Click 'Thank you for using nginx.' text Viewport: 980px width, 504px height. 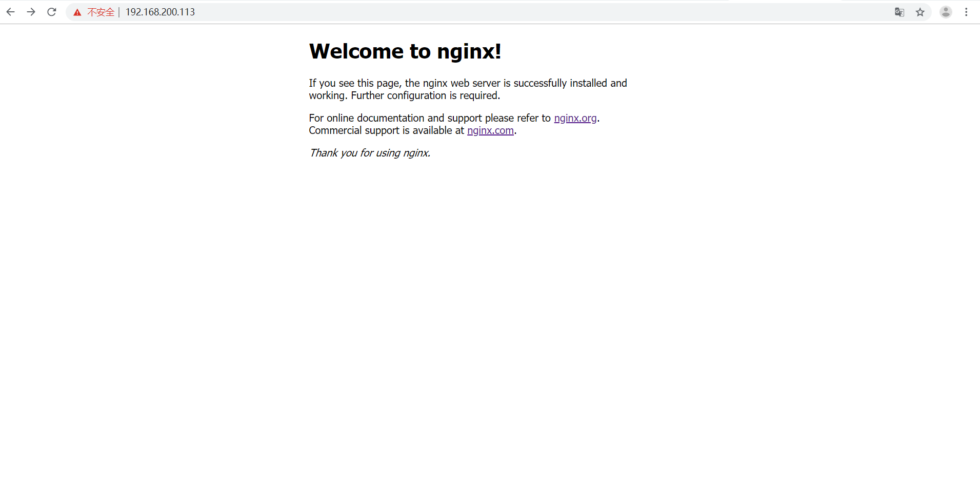point(370,153)
